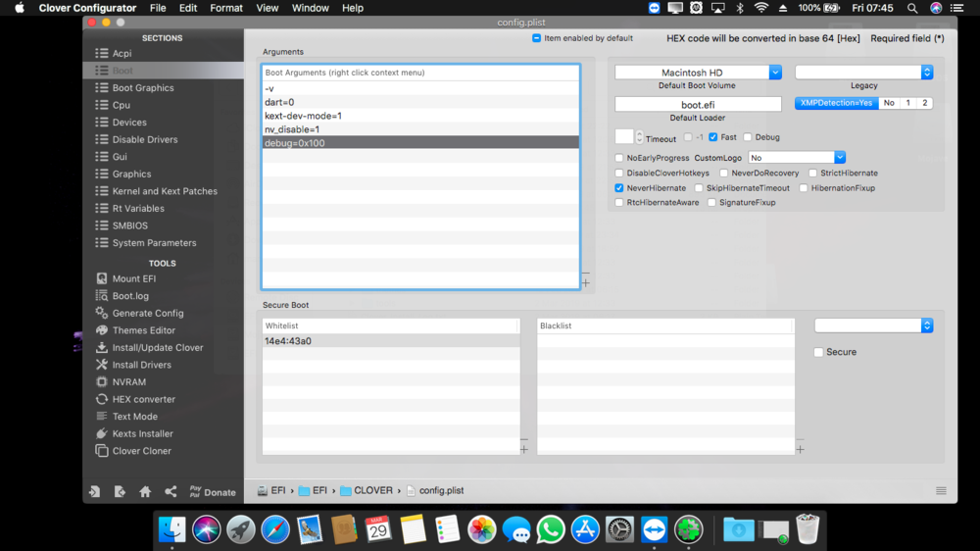Toggle the timeout -1 checkbox
Screen dimensions: 980x551
pos(688,137)
